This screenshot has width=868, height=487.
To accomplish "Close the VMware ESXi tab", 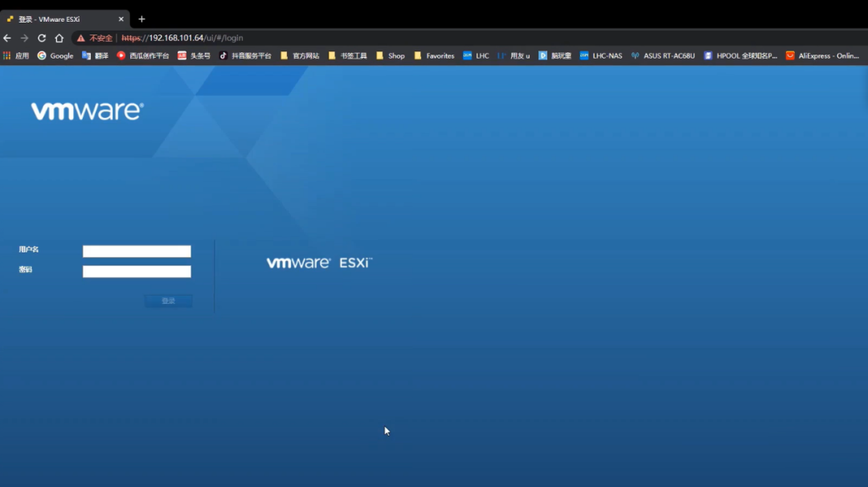I will 121,18.
